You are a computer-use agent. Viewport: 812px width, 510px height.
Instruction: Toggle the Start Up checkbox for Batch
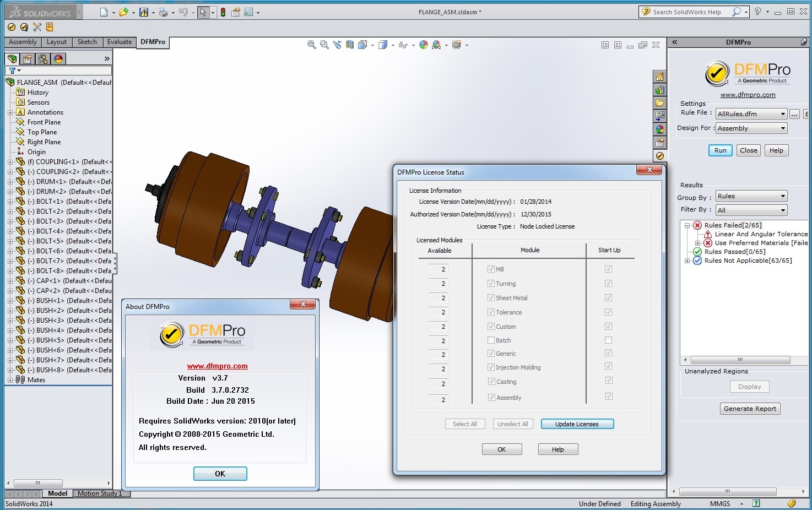tap(608, 340)
